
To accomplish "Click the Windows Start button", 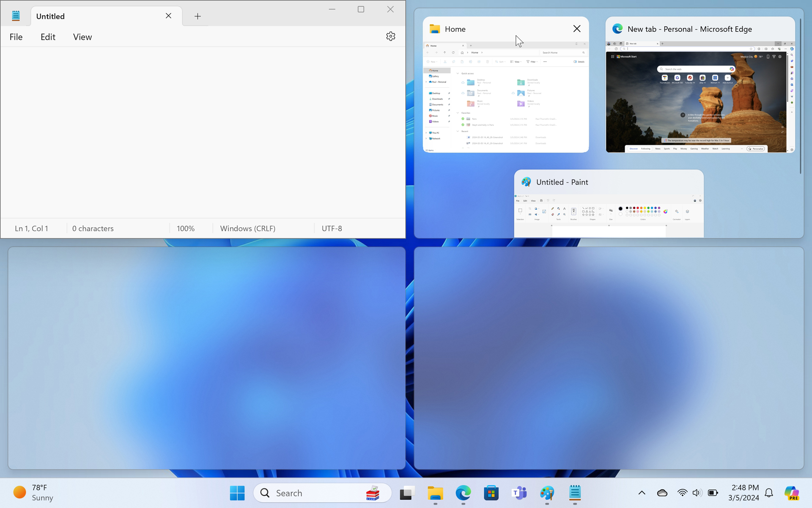I will pyautogui.click(x=237, y=493).
